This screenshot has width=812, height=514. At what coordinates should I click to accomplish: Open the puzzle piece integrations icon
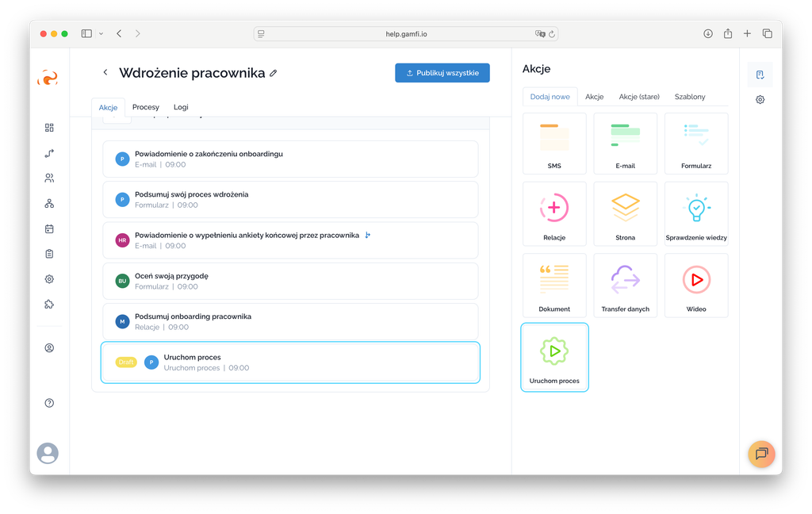(49, 305)
